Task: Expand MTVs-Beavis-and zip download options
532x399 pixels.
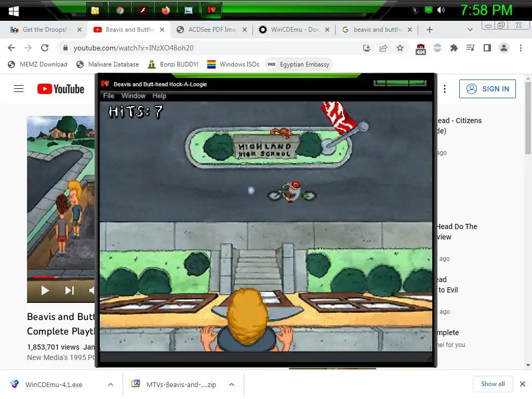Action: click(232, 384)
